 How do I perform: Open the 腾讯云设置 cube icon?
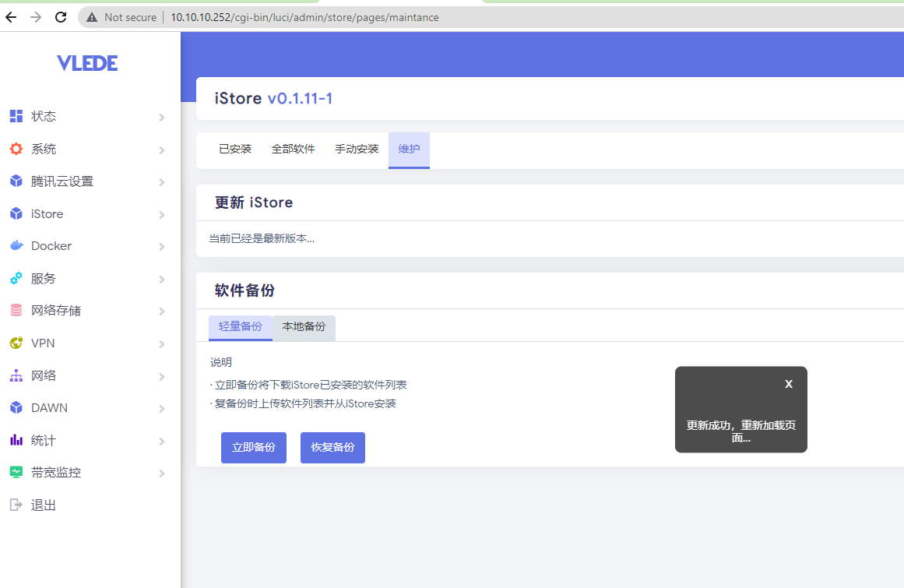(x=16, y=181)
